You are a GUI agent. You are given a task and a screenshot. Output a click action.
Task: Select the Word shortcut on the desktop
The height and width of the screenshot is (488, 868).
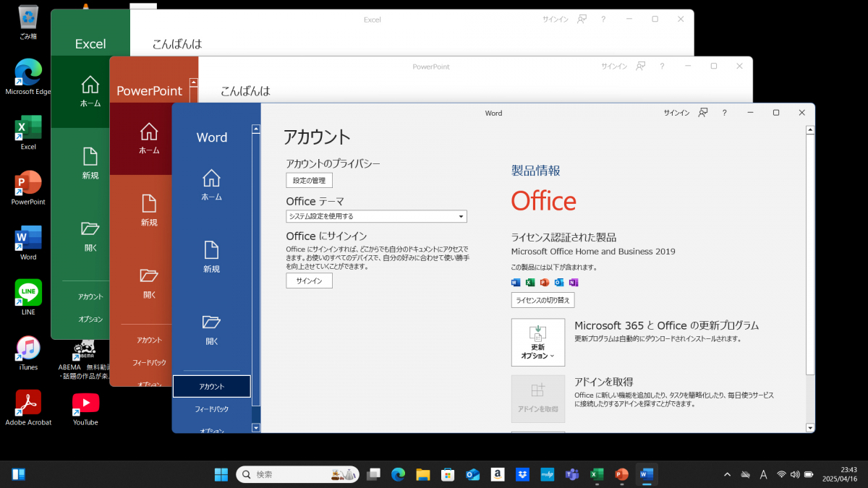(x=28, y=242)
